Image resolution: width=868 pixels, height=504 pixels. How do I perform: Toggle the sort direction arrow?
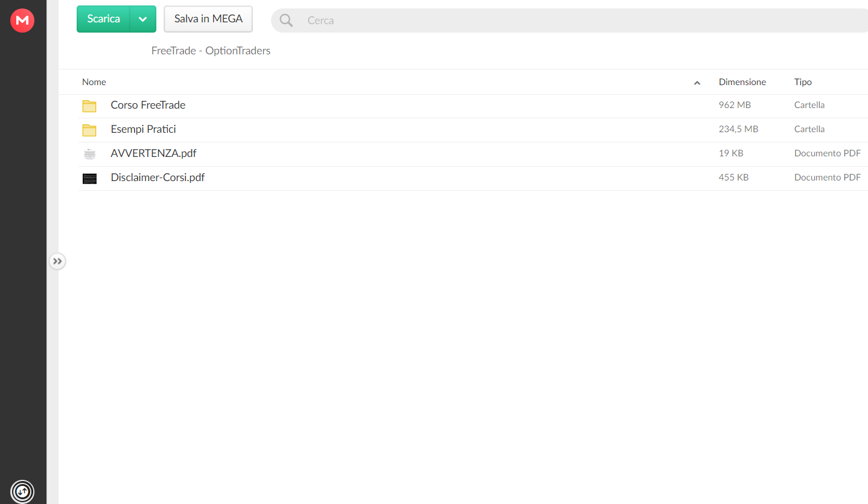tap(697, 83)
